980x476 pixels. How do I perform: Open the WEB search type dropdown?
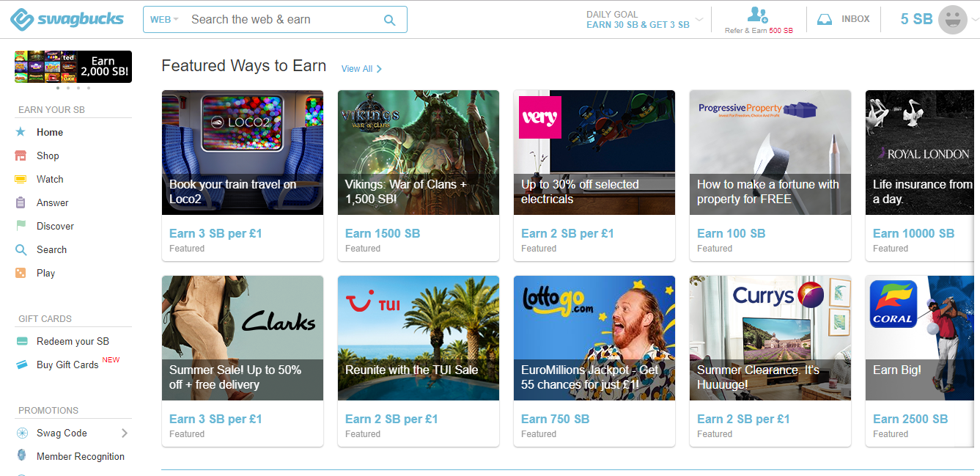(x=165, y=20)
